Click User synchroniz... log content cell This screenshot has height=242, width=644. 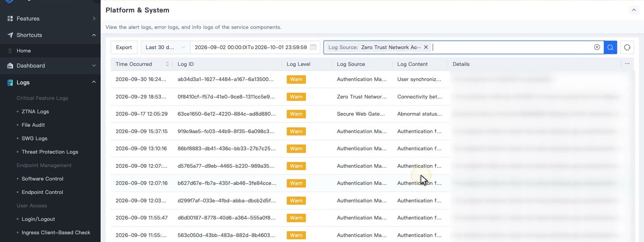[x=419, y=79]
